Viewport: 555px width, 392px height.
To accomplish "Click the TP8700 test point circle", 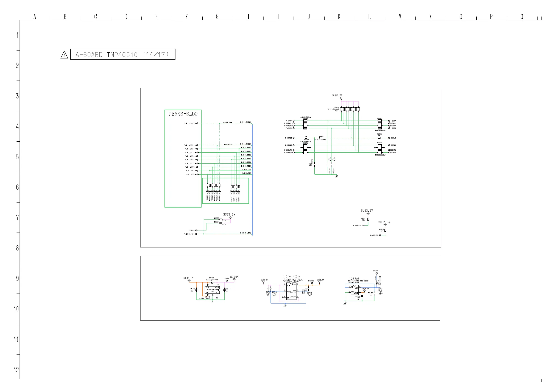I will click(312, 283).
